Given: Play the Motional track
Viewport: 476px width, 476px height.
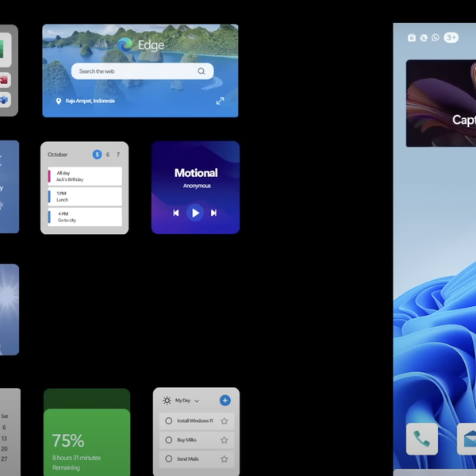Looking at the screenshot, I should click(x=195, y=213).
